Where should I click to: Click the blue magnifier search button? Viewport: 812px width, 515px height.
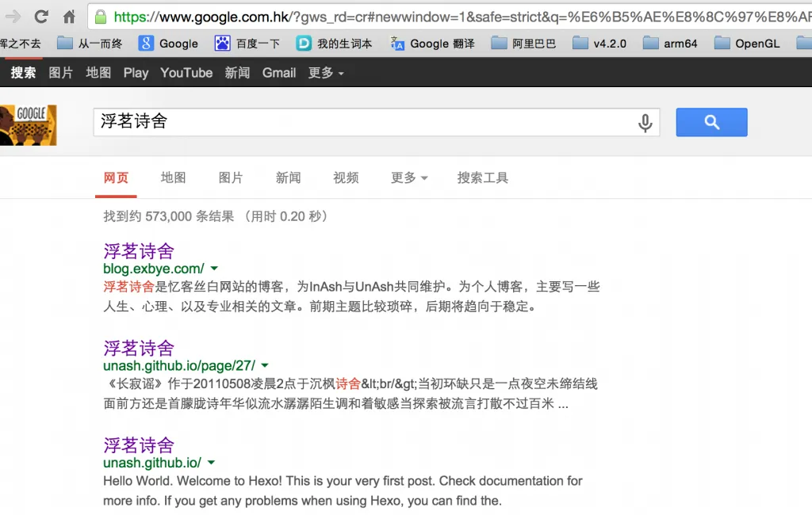click(711, 122)
